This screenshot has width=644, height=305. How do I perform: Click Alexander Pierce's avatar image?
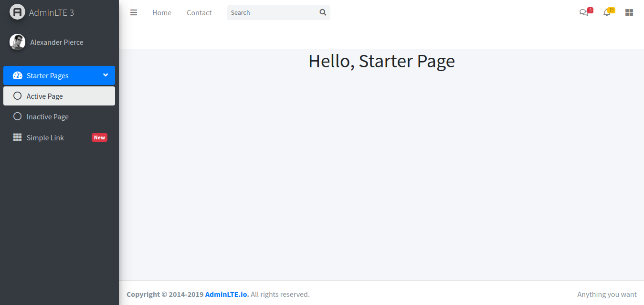tap(18, 42)
